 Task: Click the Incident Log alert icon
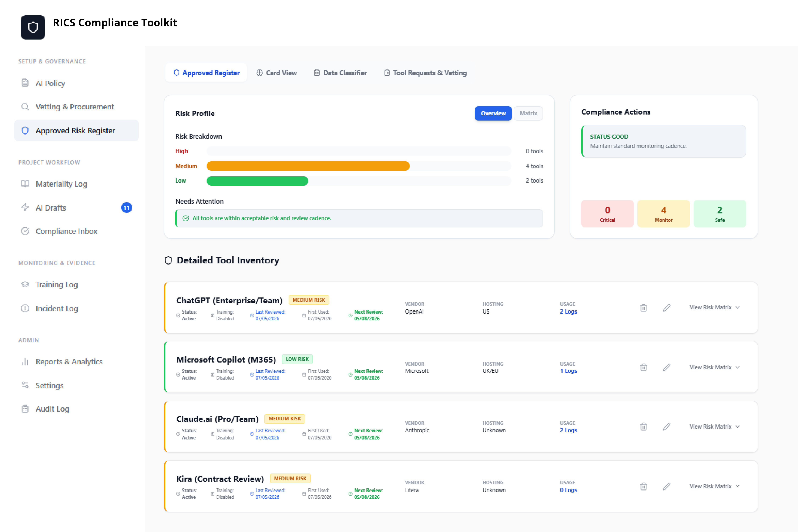tap(25, 308)
